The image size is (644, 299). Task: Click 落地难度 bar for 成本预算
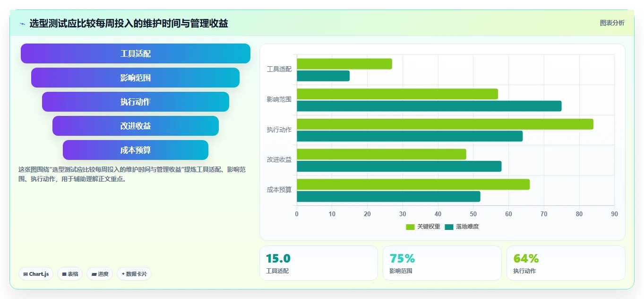click(388, 196)
